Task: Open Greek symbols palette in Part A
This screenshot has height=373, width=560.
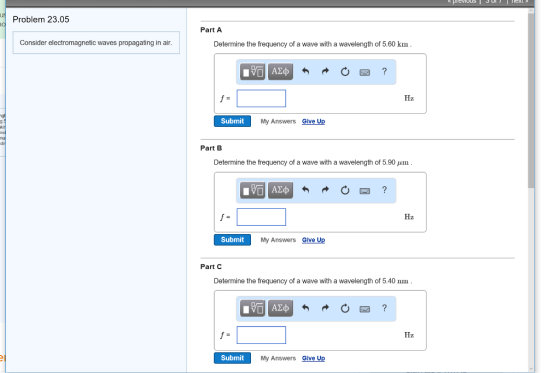Action: pyautogui.click(x=280, y=71)
